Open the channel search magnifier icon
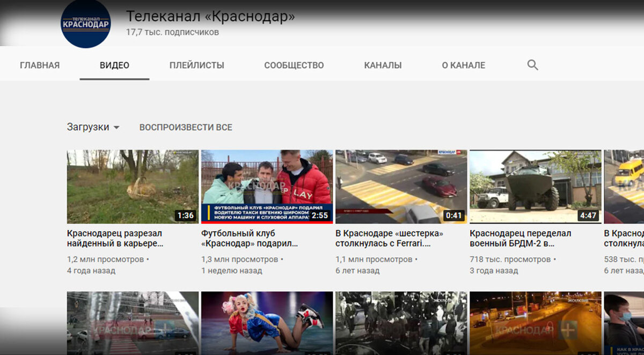Viewport: 644px width, 355px height. [532, 65]
